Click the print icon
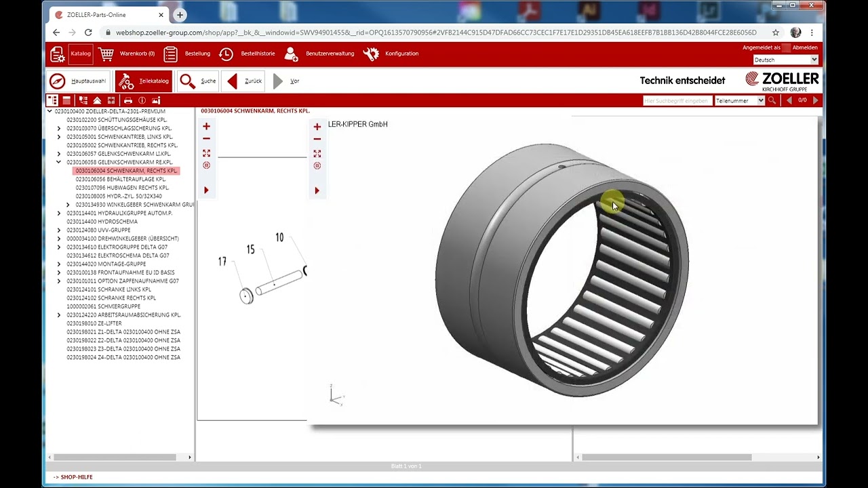Viewport: 868px width, 488px height. pyautogui.click(x=127, y=100)
